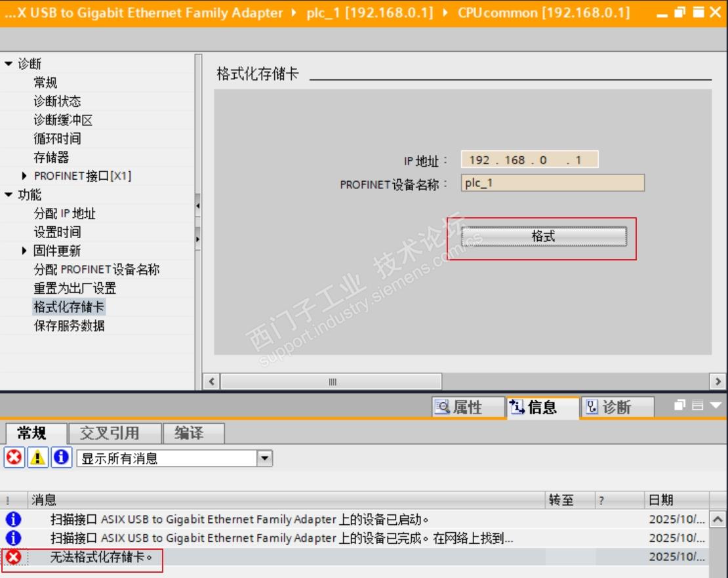728x578 pixels.
Task: Click the splitter right arrow handle
Action: pos(198,239)
